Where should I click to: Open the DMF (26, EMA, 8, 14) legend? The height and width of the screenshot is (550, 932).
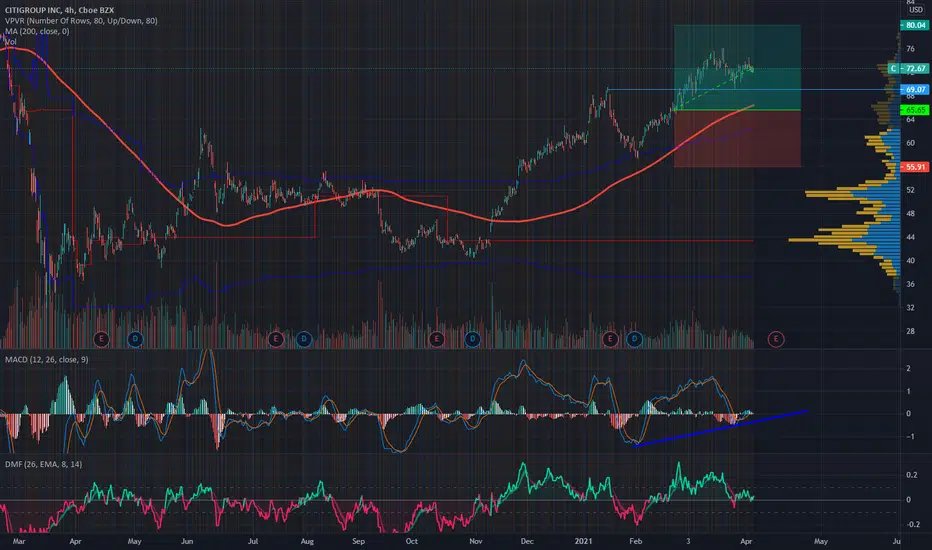tap(43, 464)
